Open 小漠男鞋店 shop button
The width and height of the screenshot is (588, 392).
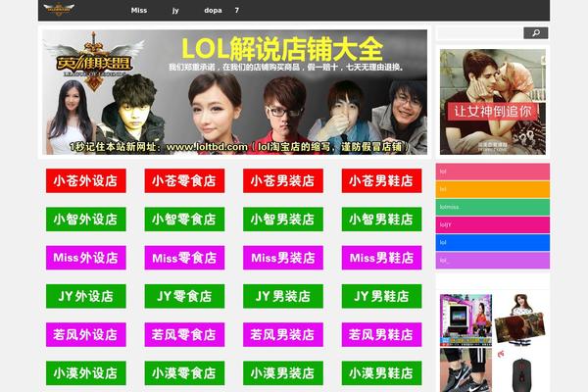(381, 373)
